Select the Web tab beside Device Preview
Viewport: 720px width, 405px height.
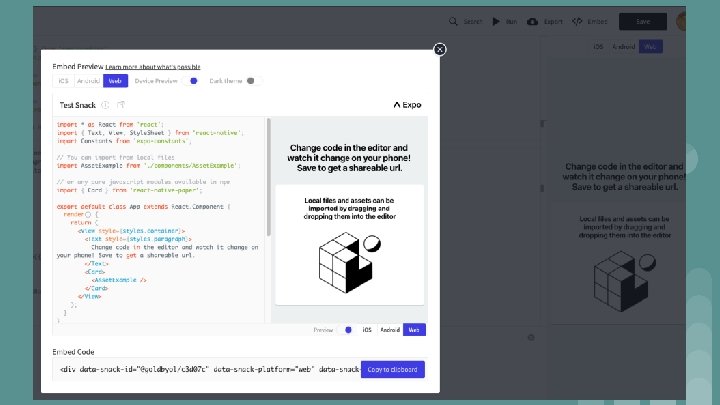[x=115, y=81]
